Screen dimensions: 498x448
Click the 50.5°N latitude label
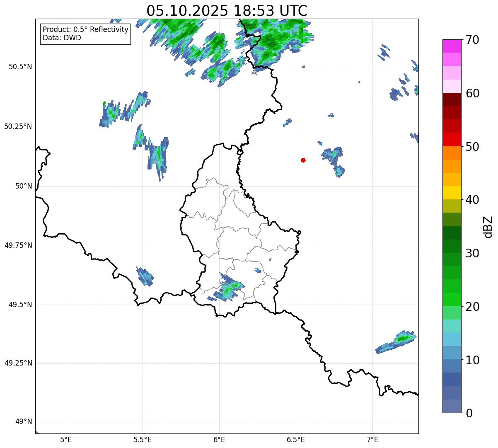(20, 67)
